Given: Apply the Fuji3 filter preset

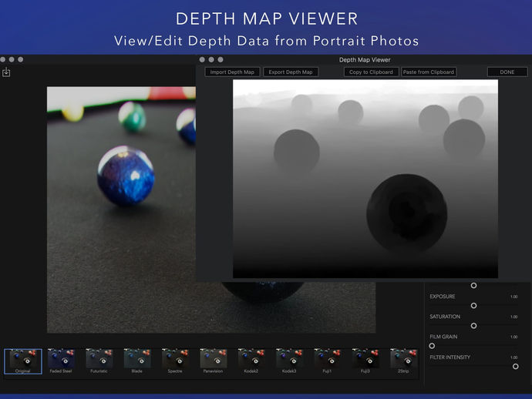Looking at the screenshot, I should click(365, 361).
